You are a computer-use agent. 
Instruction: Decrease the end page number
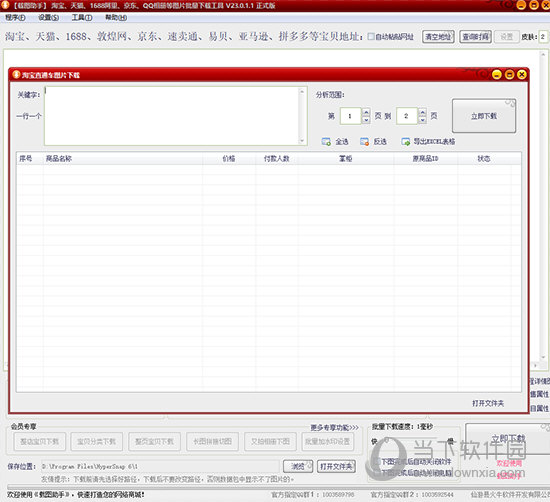[422, 120]
